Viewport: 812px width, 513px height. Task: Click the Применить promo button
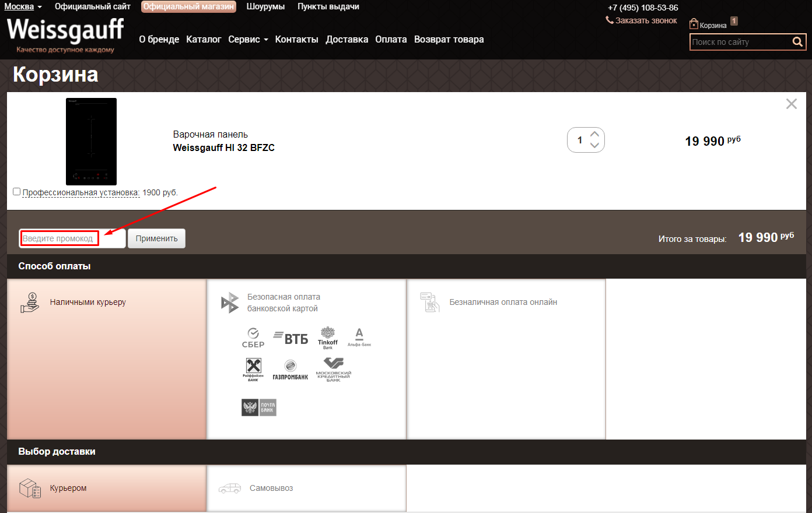click(156, 238)
